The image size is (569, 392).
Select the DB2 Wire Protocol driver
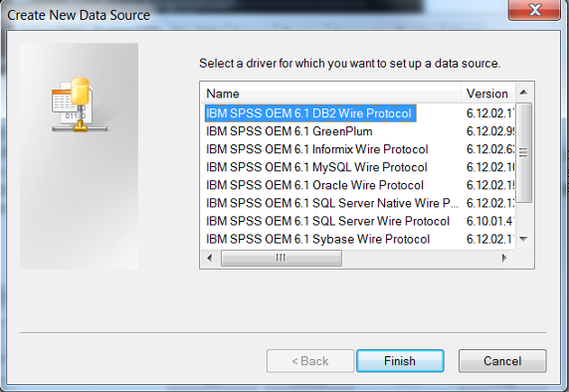(310, 113)
